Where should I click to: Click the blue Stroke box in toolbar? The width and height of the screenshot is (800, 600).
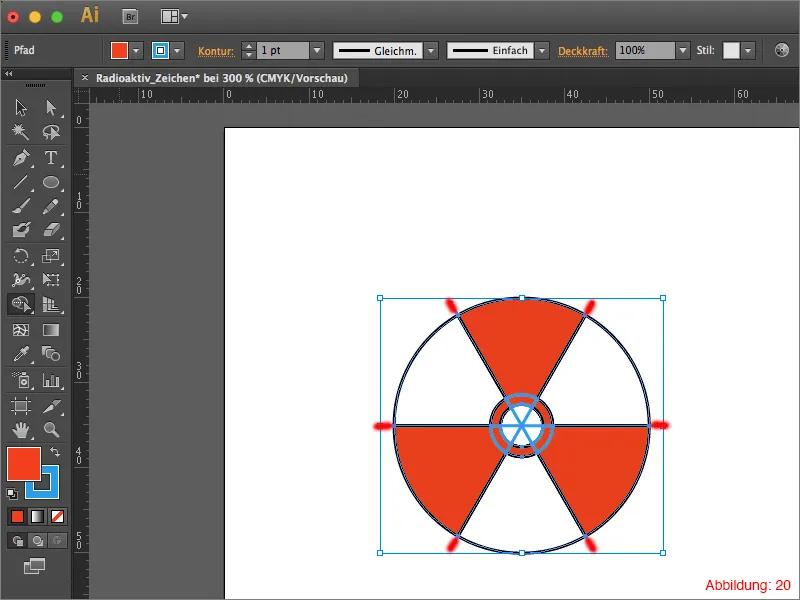coord(48,489)
